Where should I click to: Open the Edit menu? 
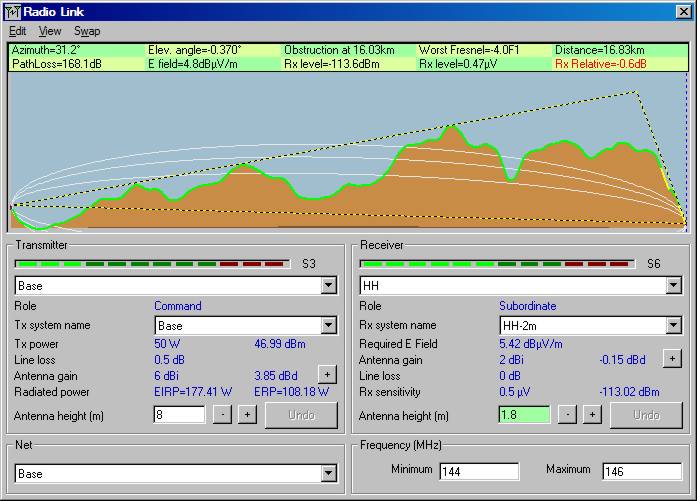coord(17,32)
